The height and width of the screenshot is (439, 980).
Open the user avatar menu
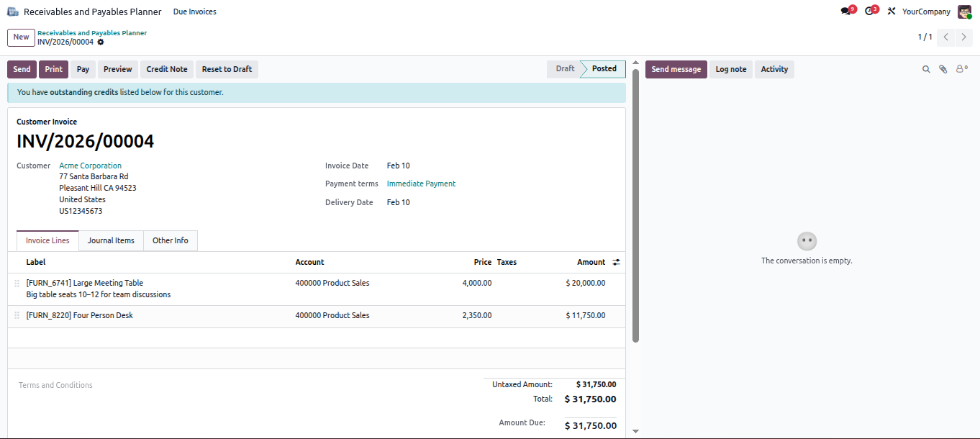pos(964,12)
